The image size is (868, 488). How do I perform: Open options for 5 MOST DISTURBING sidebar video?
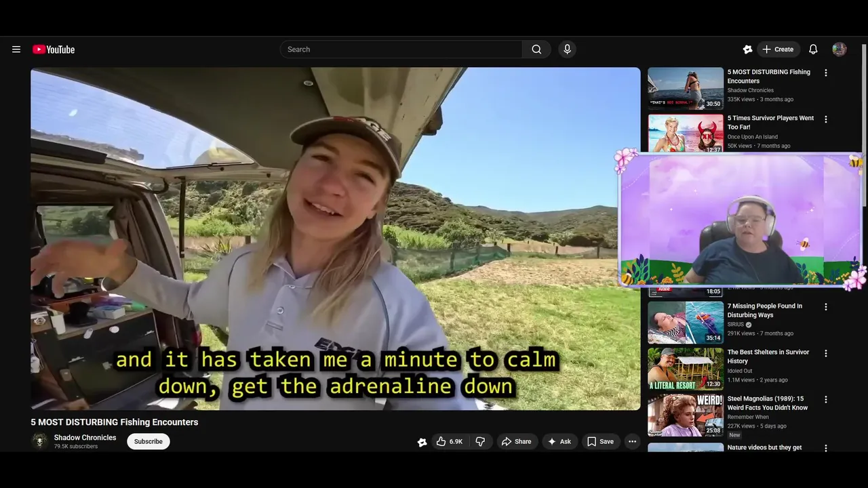pyautogui.click(x=825, y=73)
